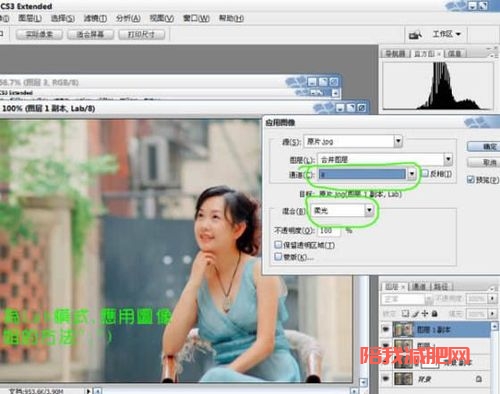This screenshot has height=394, width=500.
Task: Uncheck the Preview (预览) checkbox
Action: (x=470, y=180)
